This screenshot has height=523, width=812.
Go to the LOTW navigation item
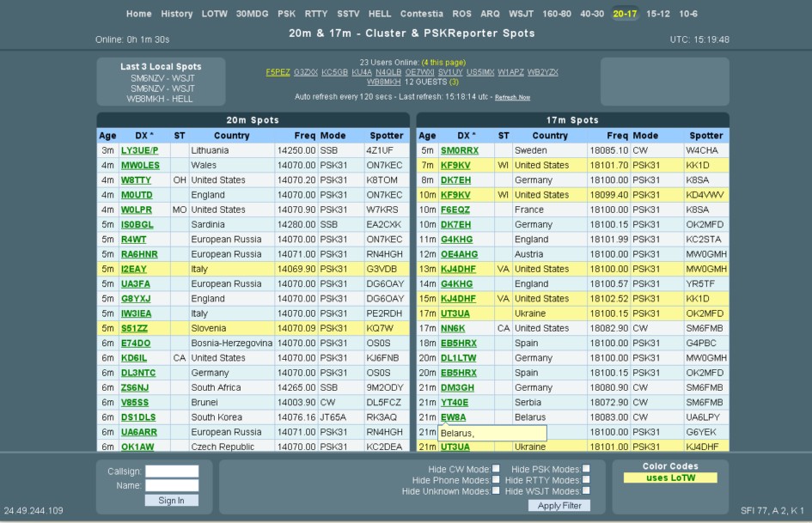point(214,14)
